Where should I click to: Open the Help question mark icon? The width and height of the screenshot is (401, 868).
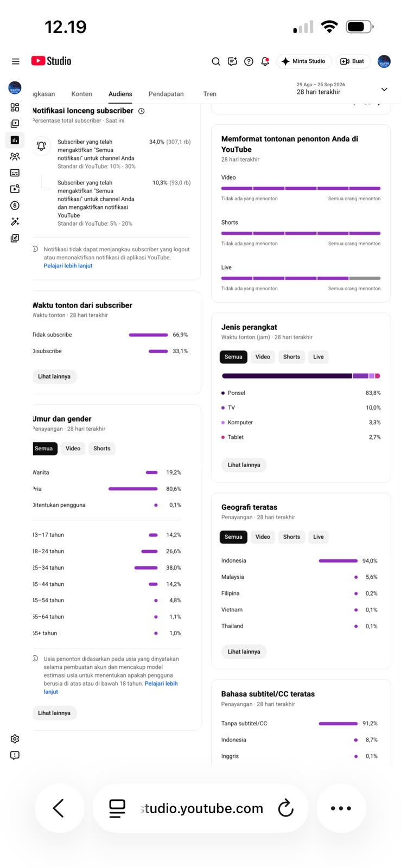[249, 61]
